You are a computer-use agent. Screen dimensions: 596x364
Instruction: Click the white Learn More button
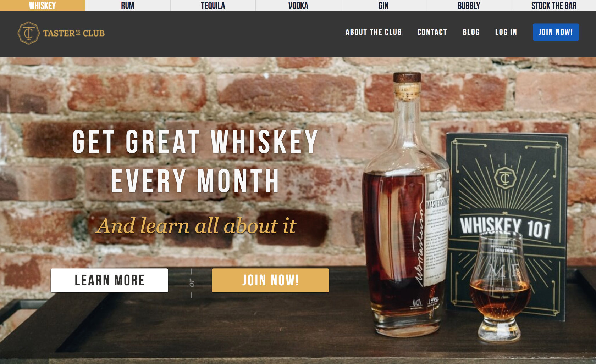click(109, 280)
